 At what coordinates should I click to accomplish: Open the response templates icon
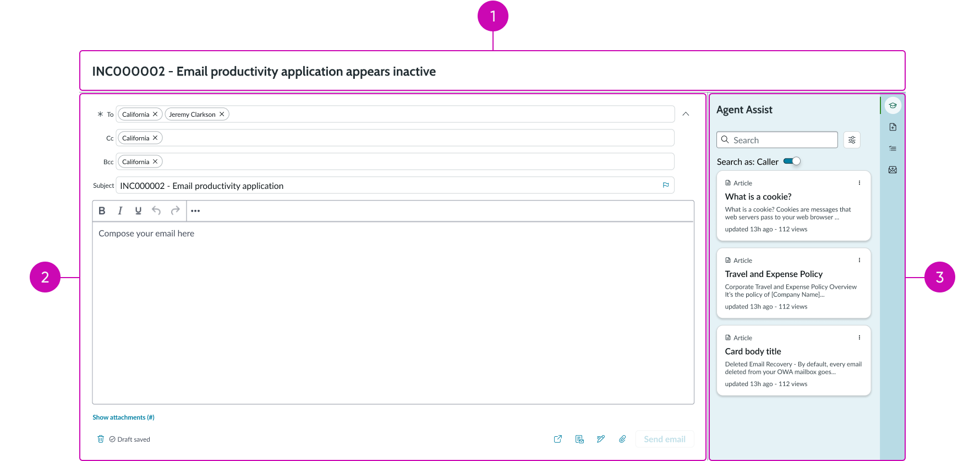pyautogui.click(x=579, y=439)
